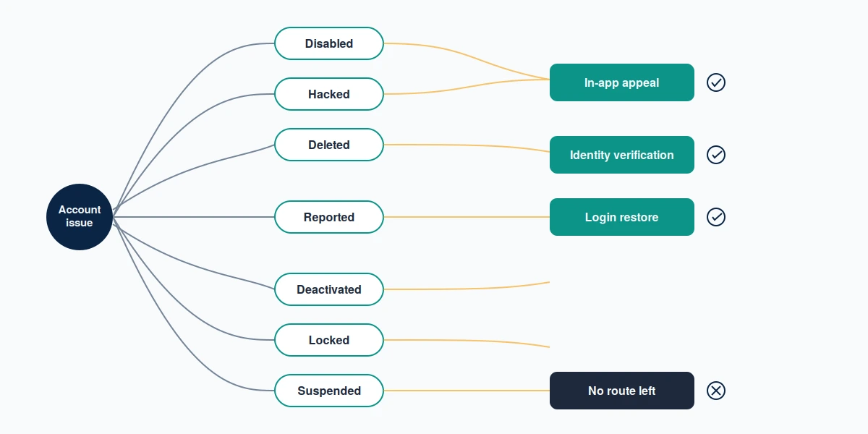Click the checkmark icon beside Login restore
Image resolution: width=868 pixels, height=434 pixels.
click(716, 217)
